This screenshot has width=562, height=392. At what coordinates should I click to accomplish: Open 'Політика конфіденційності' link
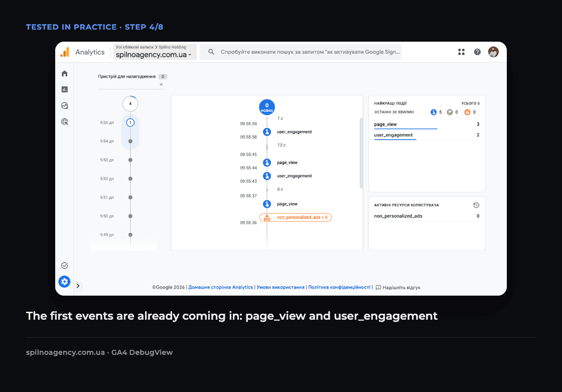[339, 287]
